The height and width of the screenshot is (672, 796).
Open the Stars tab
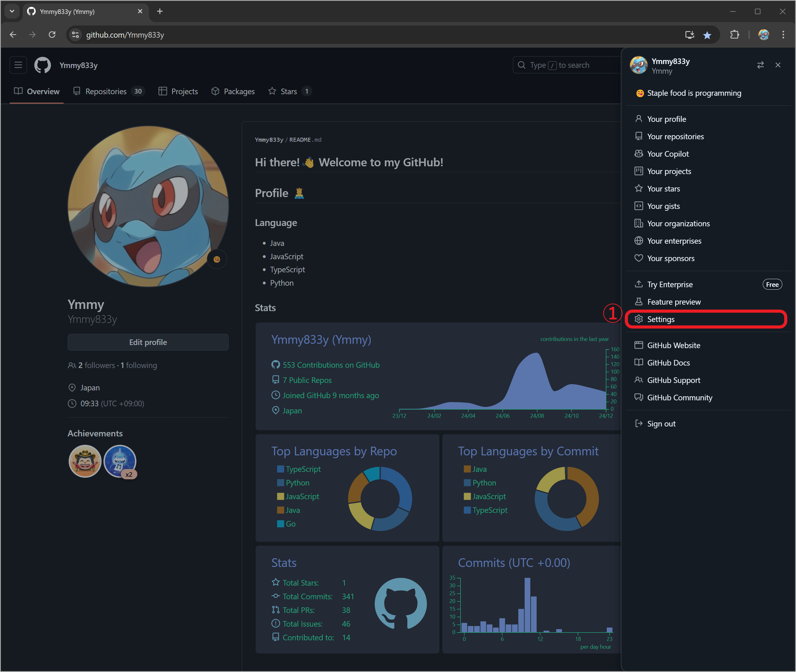[x=289, y=91]
